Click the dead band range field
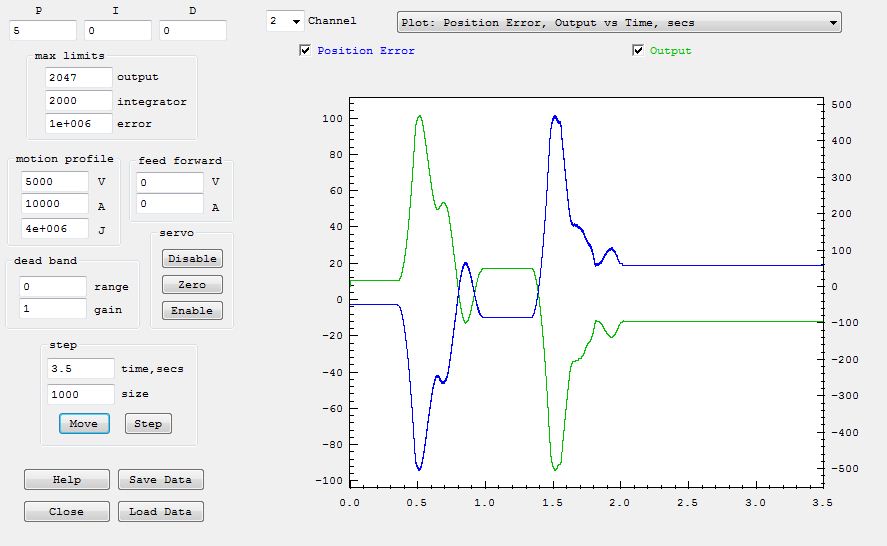Image resolution: width=887 pixels, height=546 pixels. pos(53,287)
